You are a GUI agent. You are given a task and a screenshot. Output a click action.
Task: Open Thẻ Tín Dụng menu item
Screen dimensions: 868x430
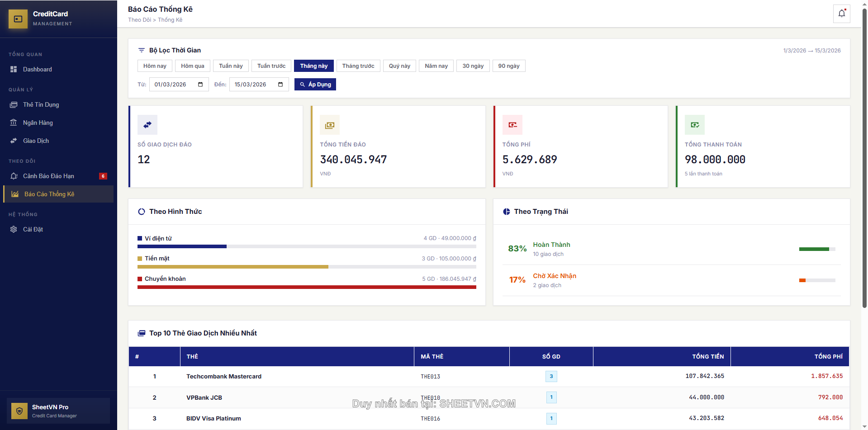click(41, 104)
